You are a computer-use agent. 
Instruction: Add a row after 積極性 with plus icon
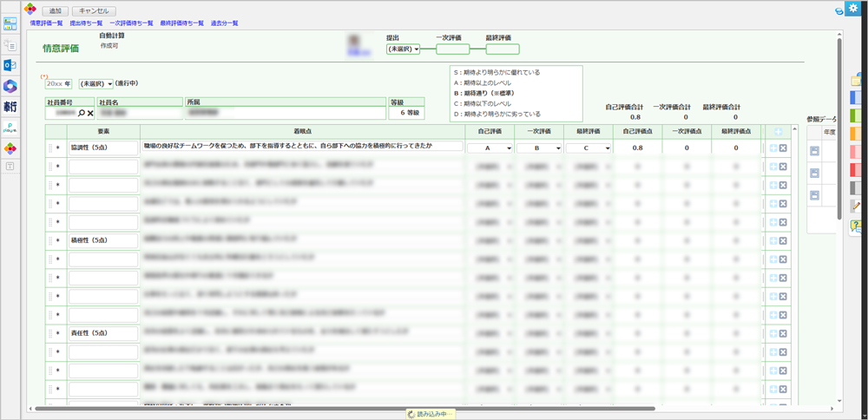click(773, 240)
